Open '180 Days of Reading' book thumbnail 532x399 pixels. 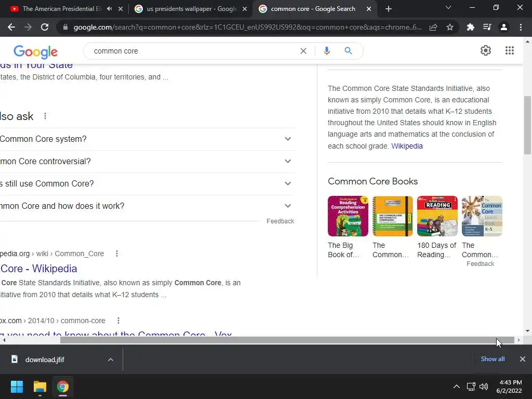click(437, 216)
